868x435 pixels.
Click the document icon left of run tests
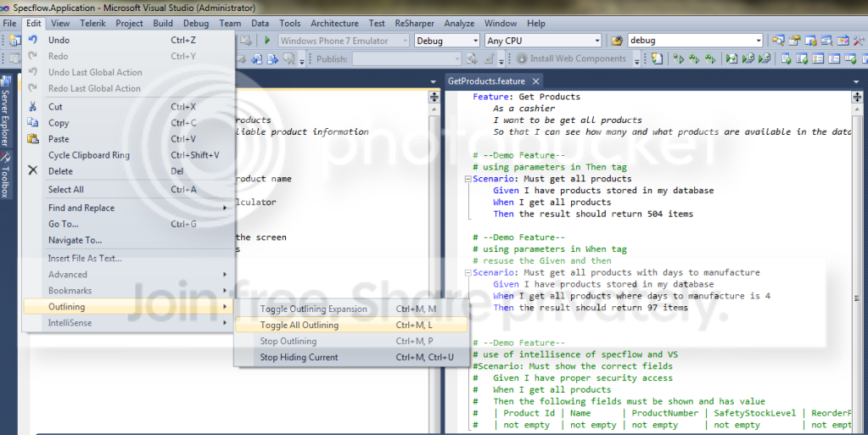point(657,59)
